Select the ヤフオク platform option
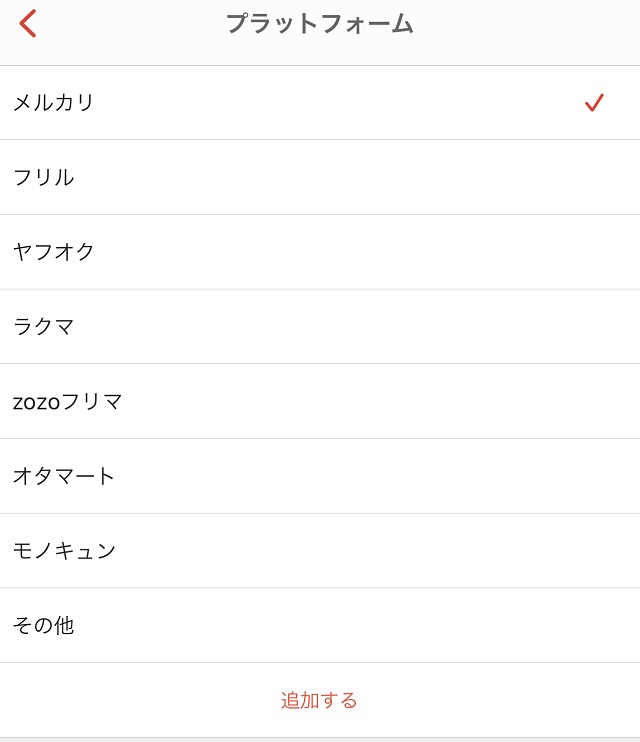Screen dimensions: 640x742 [320, 252]
